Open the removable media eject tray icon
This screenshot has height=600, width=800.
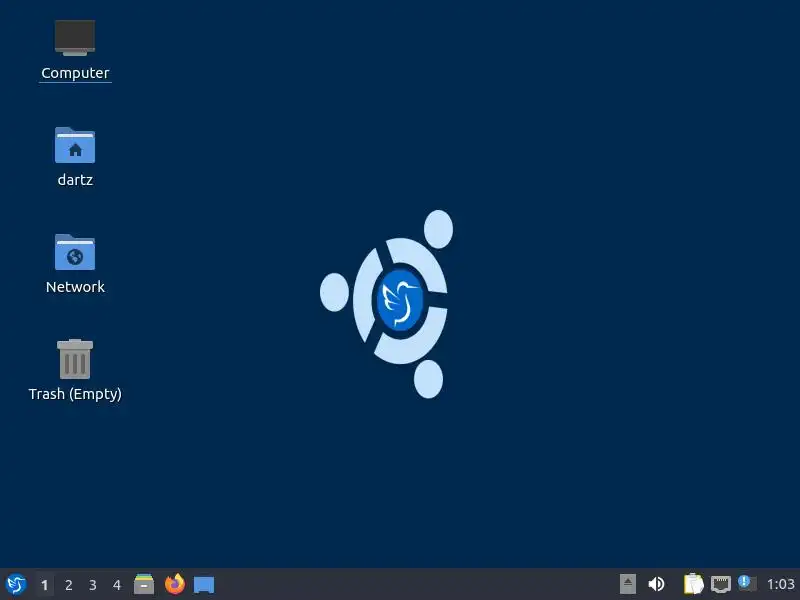point(628,584)
